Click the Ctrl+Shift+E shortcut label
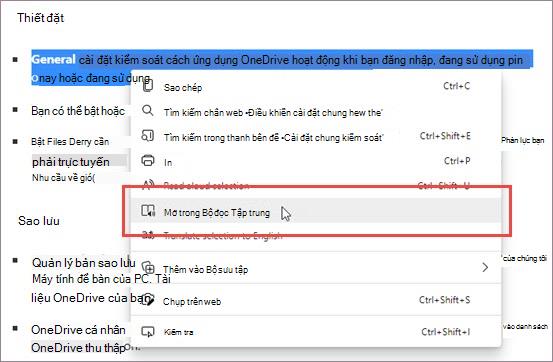553x362 pixels. pos(445,136)
